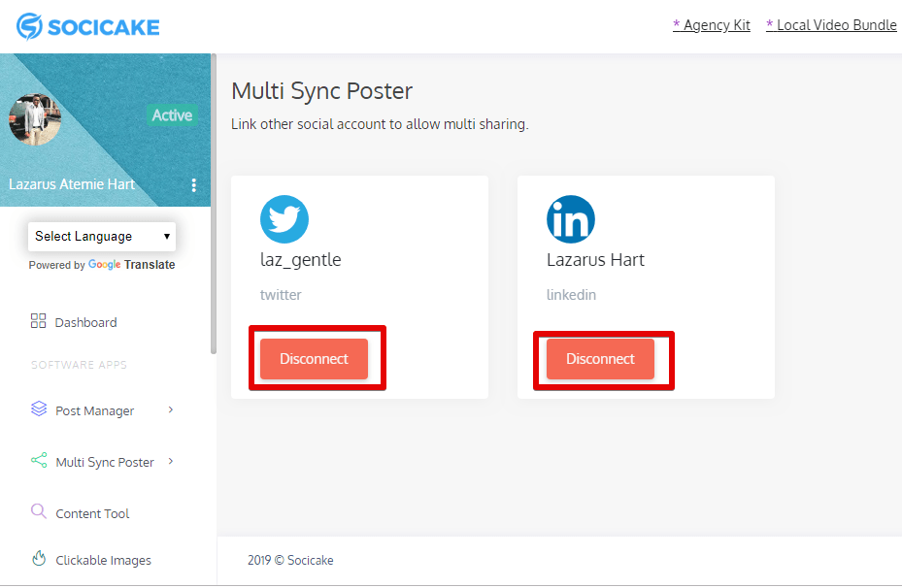Click the sidebar vertical scrollbar
Viewport: 902px width, 588px height.
point(214,204)
